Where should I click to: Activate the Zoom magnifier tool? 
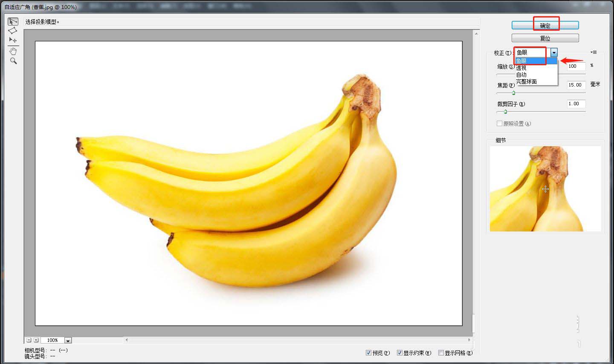(x=13, y=61)
